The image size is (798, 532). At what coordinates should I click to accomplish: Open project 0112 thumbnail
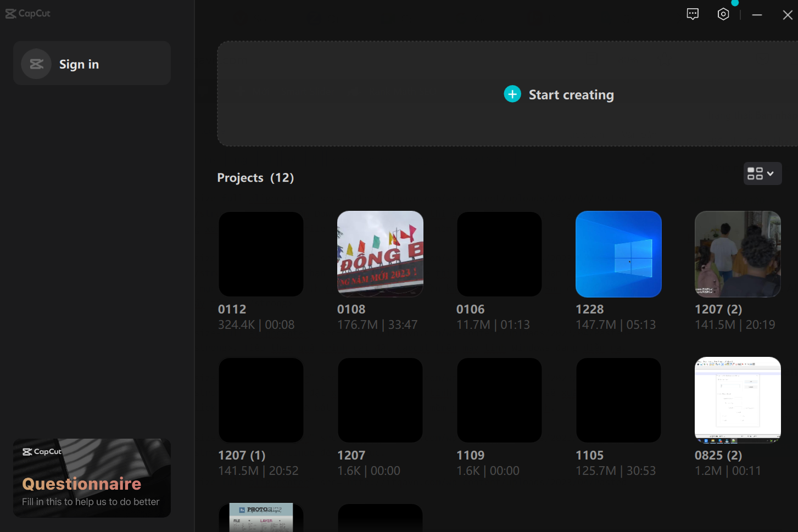point(261,254)
